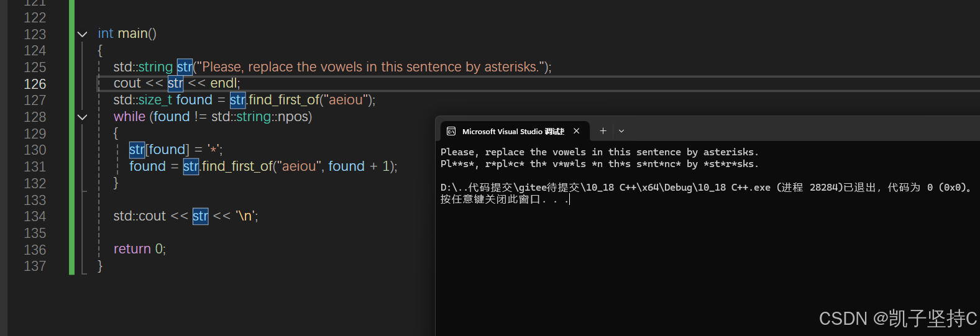
Task: Click the highlighted str variable on line 125
Action: (185, 67)
